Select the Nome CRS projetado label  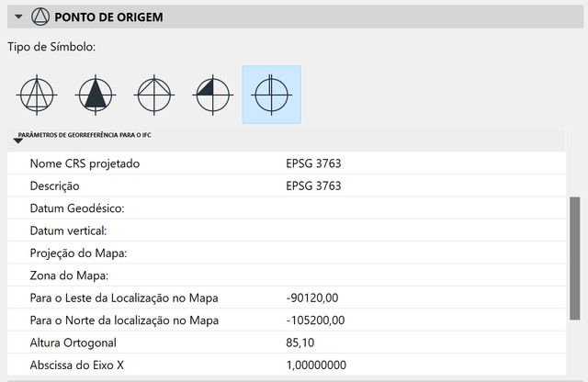pyautogui.click(x=85, y=163)
